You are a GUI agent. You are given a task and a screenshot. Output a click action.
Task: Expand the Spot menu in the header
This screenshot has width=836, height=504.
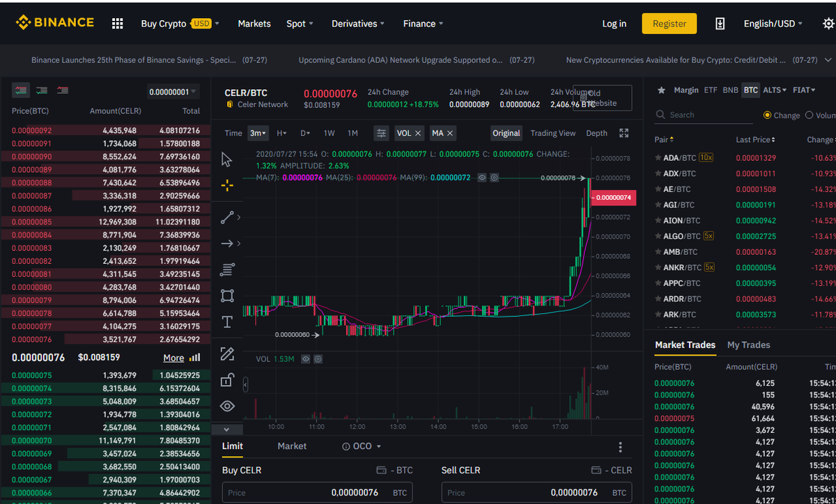point(300,24)
